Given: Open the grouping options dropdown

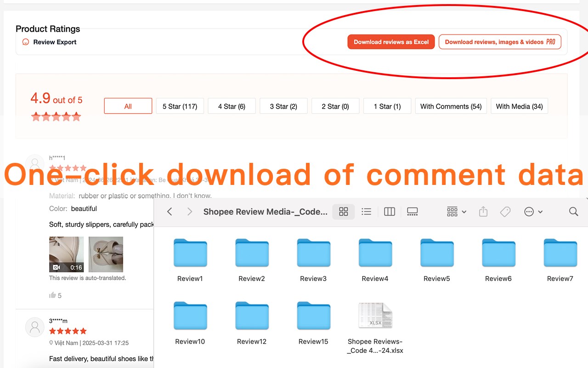Looking at the screenshot, I should [x=454, y=211].
